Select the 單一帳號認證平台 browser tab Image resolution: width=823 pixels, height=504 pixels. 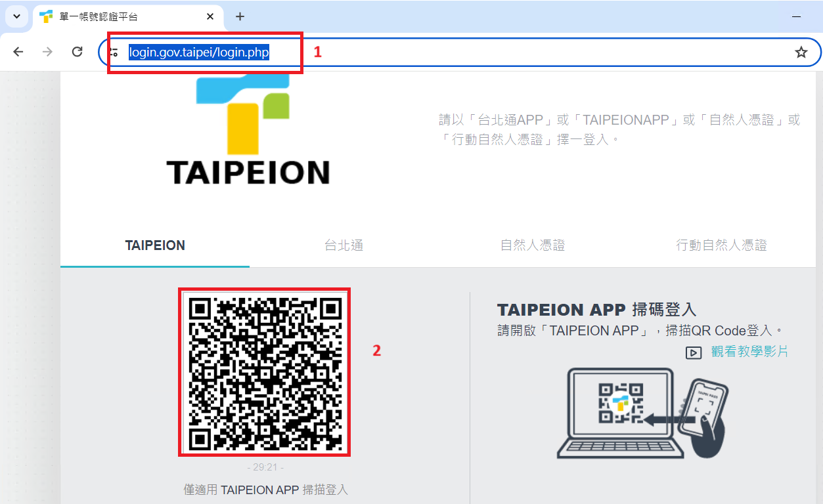click(x=127, y=16)
